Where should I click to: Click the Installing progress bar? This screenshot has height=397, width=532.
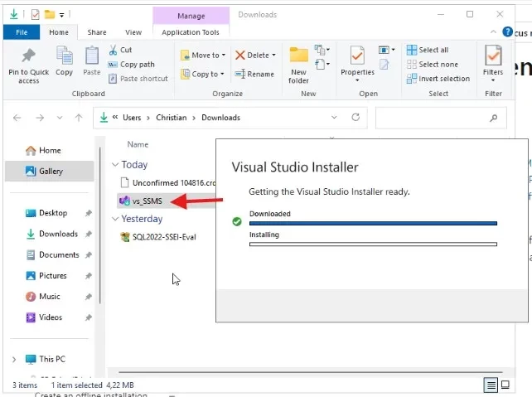tap(373, 244)
